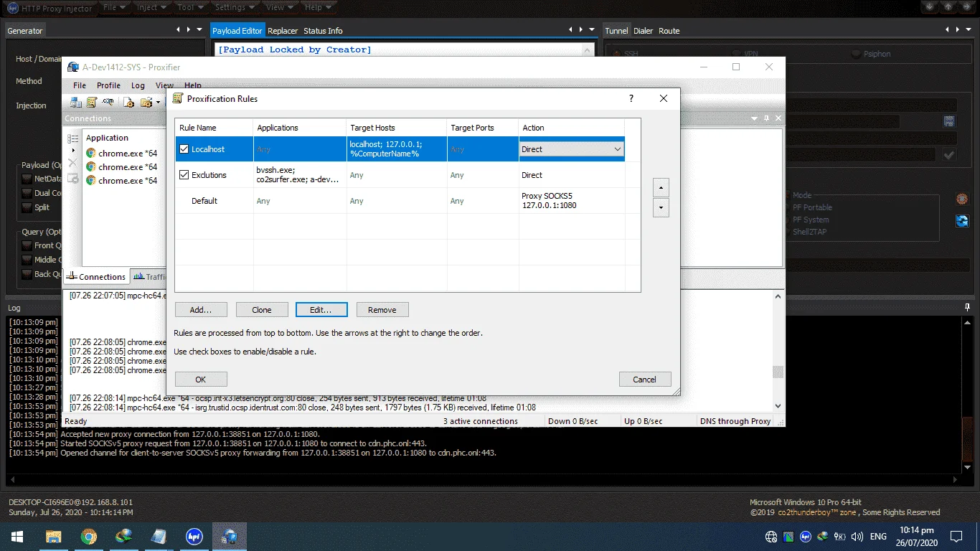Open the Action Center notification icon
Viewport: 980px width, 551px height.
pyautogui.click(x=956, y=536)
